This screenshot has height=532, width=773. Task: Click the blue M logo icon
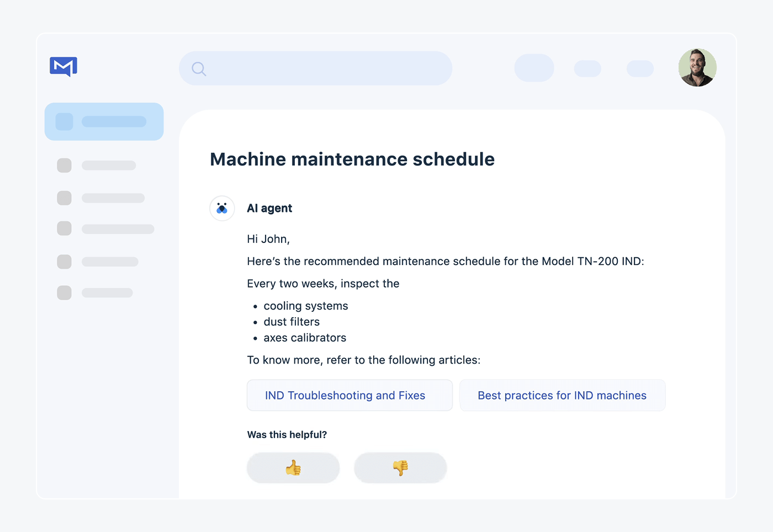[63, 66]
